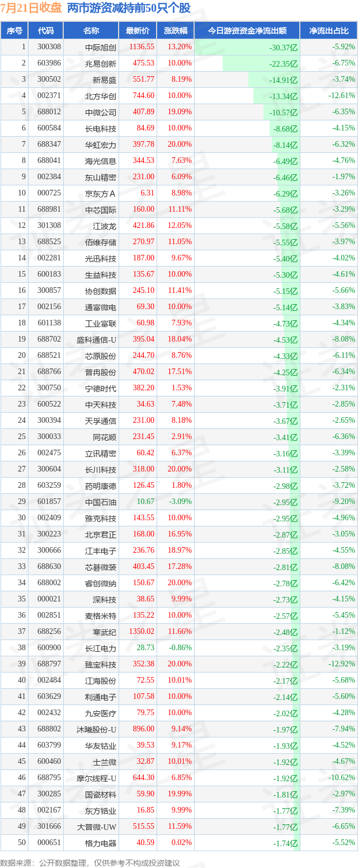Select the 寒武纪 price 1350.02
The height and width of the screenshot is (868, 358).
pyautogui.click(x=142, y=631)
